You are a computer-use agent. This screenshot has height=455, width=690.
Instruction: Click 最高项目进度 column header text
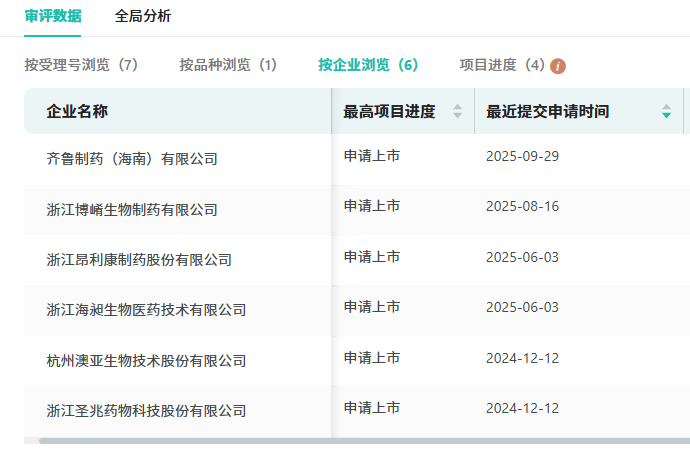click(x=389, y=111)
